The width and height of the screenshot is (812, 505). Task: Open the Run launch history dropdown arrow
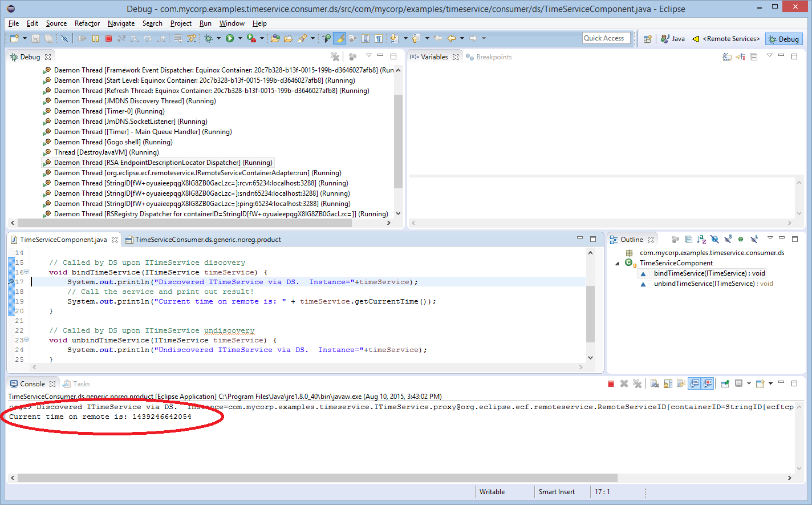[240, 38]
